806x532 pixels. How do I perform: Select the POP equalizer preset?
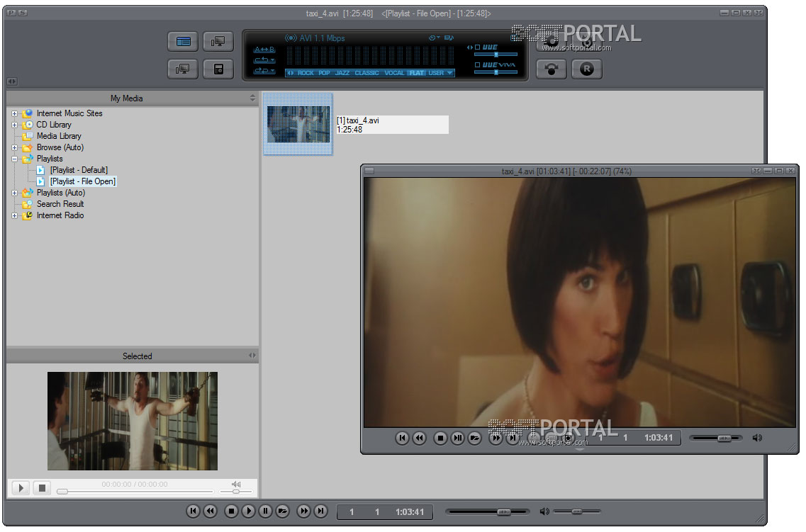point(324,73)
